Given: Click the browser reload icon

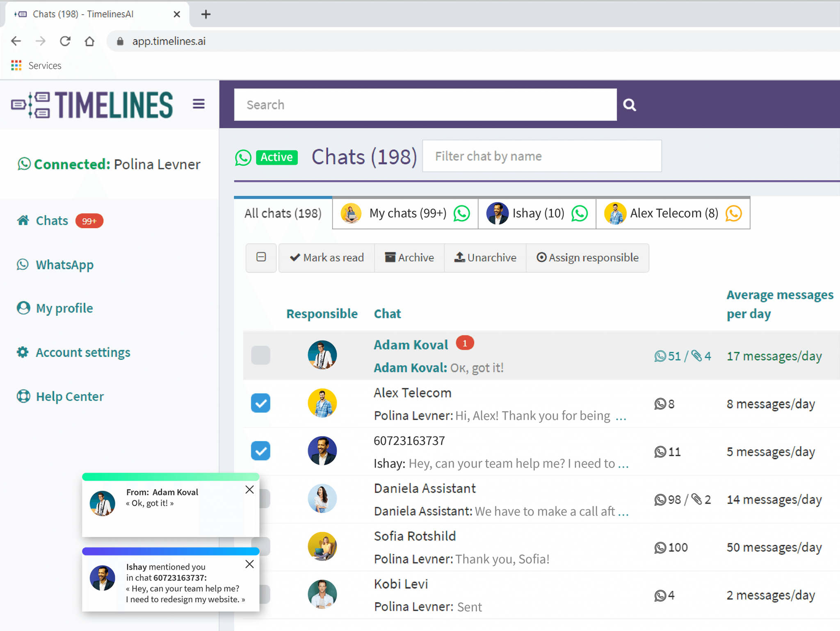Looking at the screenshot, I should click(65, 41).
